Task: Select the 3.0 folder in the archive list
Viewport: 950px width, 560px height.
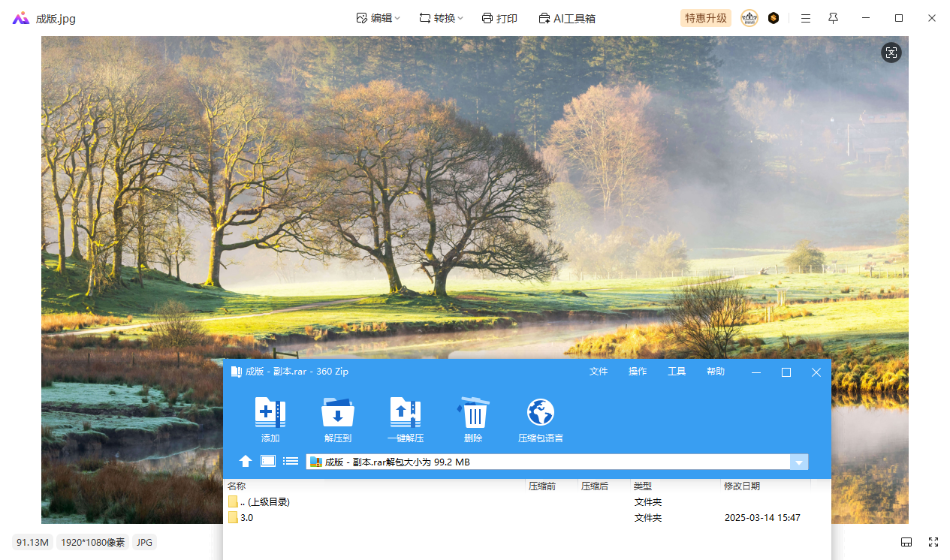Action: 246,518
